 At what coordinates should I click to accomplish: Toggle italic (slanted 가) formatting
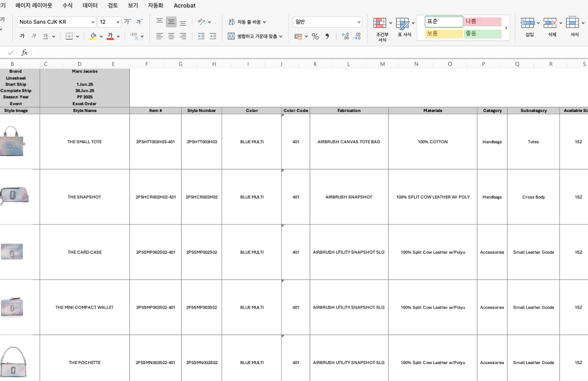coord(34,36)
